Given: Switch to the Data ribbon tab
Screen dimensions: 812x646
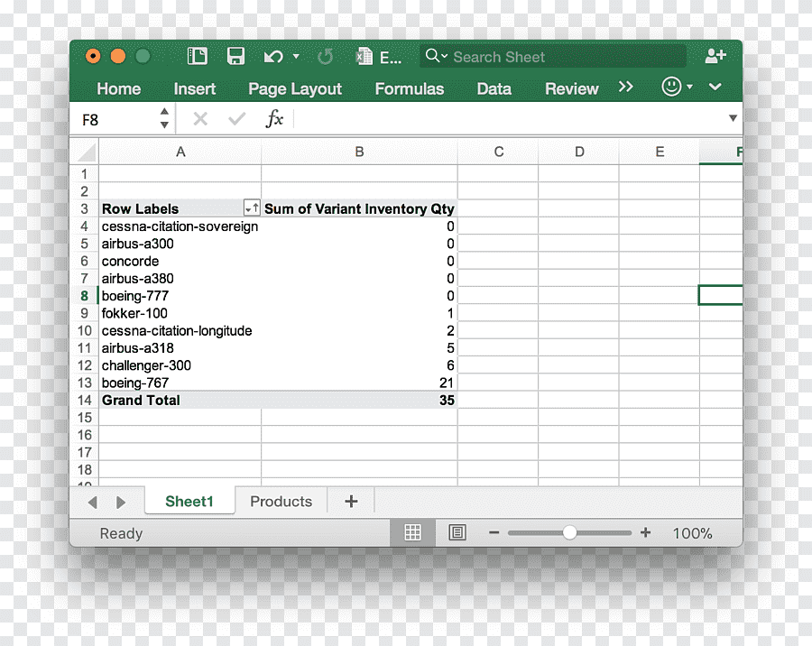Looking at the screenshot, I should 494,88.
